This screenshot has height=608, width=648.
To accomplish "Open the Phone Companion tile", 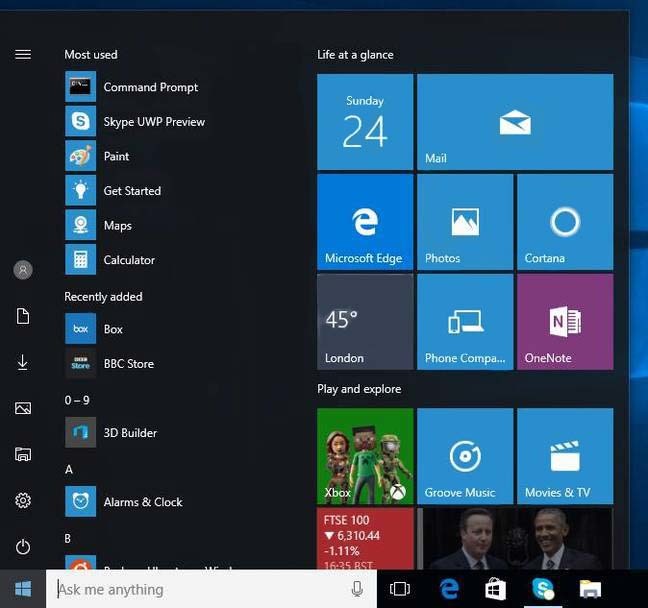I will coord(465,322).
